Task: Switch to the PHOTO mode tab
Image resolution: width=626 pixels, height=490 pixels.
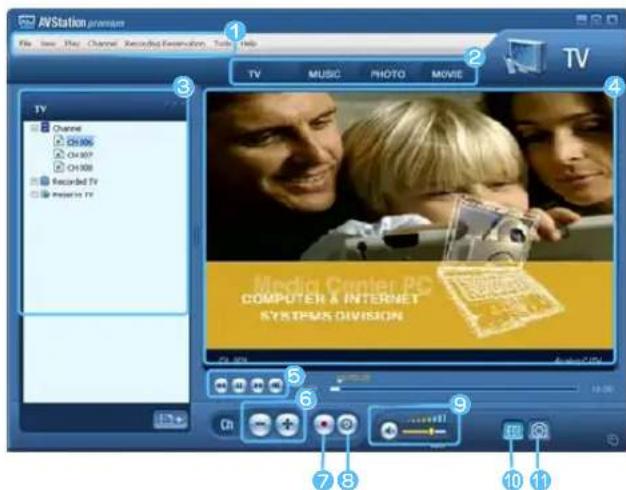Action: coord(388,74)
